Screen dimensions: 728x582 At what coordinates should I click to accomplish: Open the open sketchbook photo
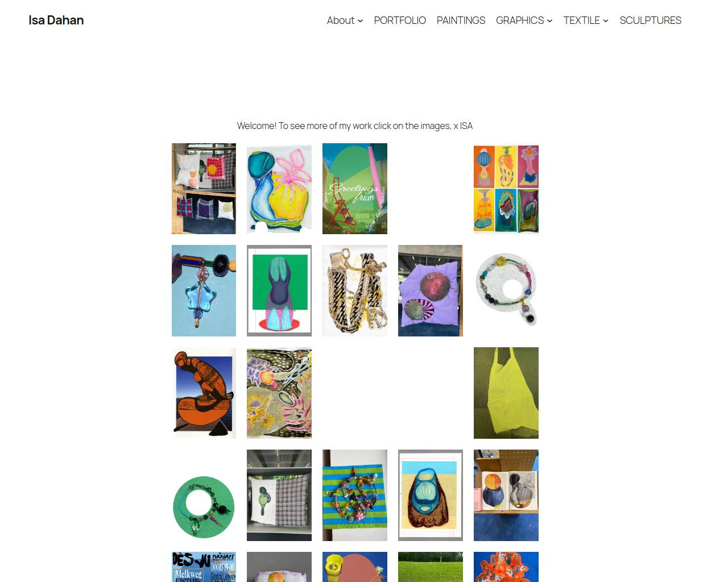pyautogui.click(x=506, y=496)
